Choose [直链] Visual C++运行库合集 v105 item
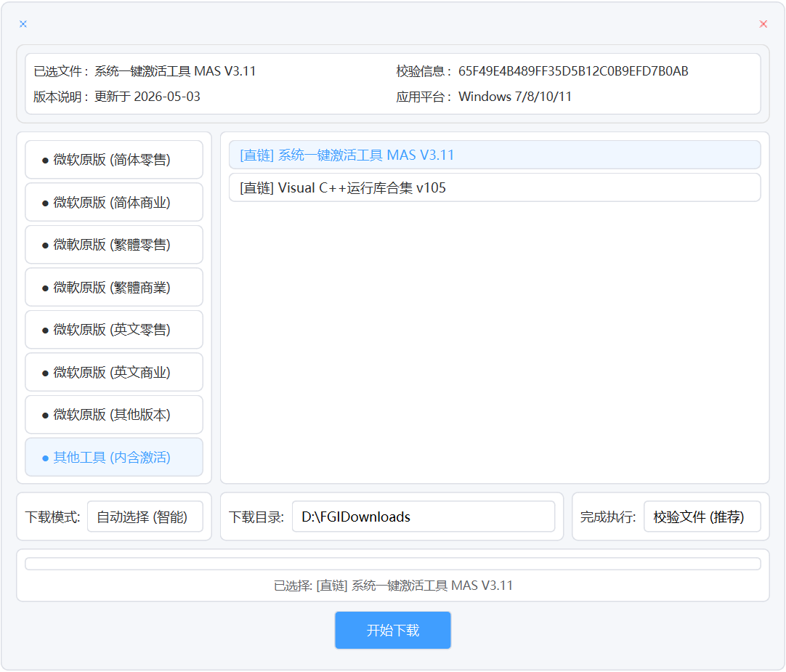Screen dimensions: 786x672 click(495, 187)
